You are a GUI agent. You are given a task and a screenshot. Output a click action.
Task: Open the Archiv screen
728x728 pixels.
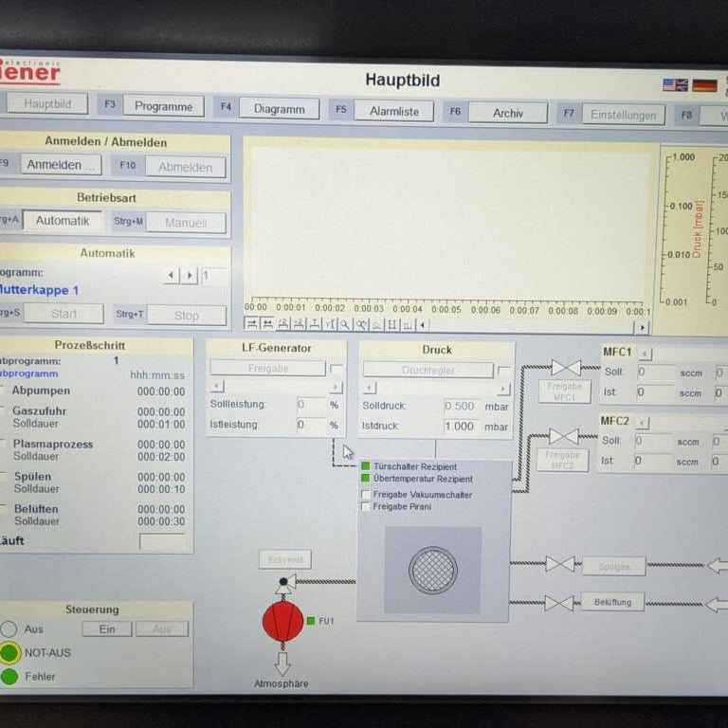(x=508, y=114)
